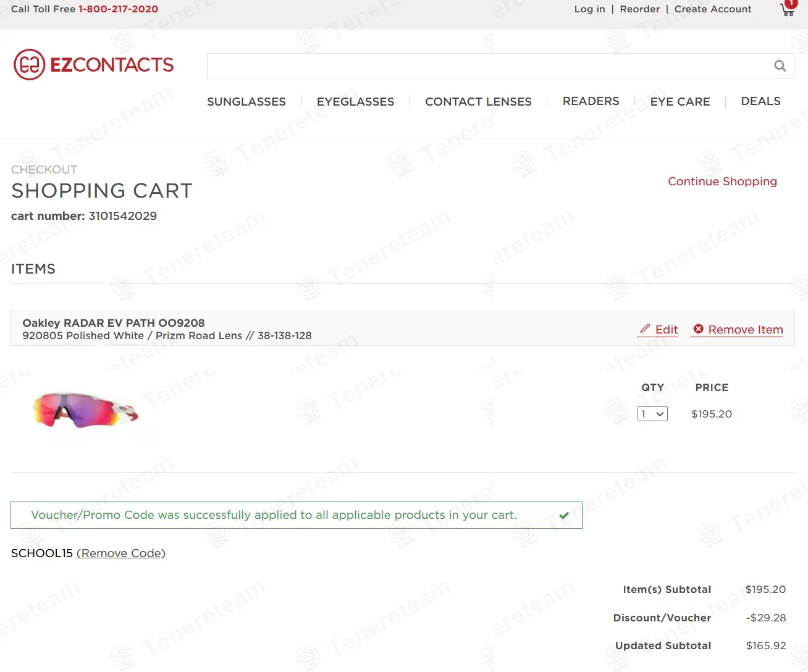Click the Log in link
This screenshot has height=672, width=808.
[x=589, y=9]
